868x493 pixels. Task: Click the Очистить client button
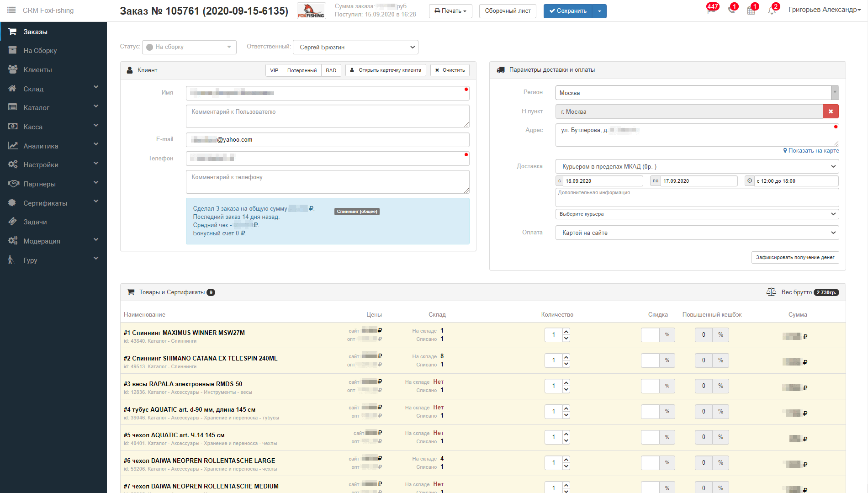pyautogui.click(x=450, y=70)
